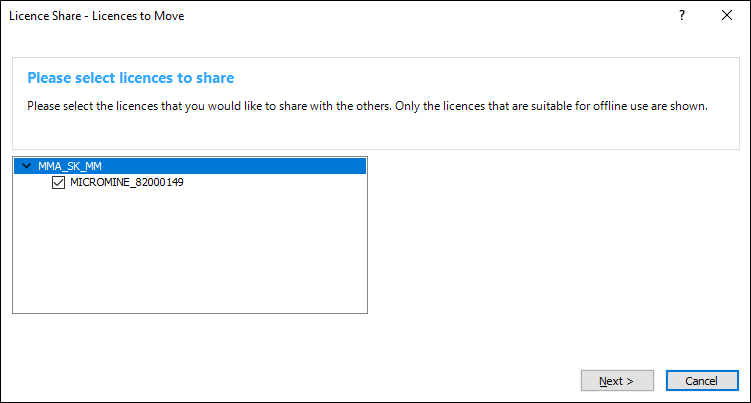This screenshot has width=751, height=403.
Task: Close the Licence Share dialog
Action: coord(726,16)
